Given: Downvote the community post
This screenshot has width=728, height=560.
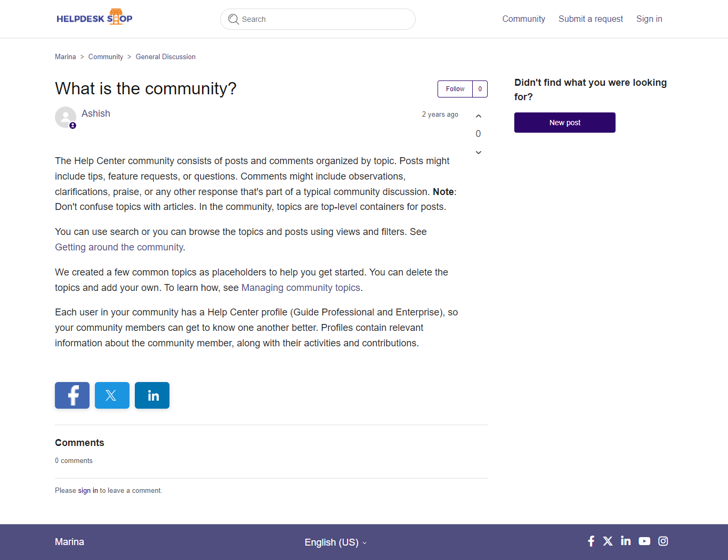Looking at the screenshot, I should click(x=479, y=152).
